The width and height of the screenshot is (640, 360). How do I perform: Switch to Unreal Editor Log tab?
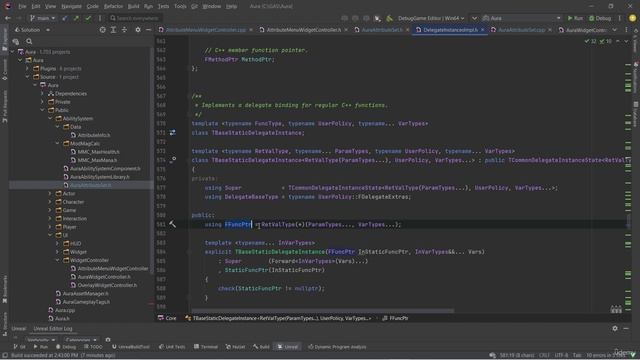[x=53, y=329]
